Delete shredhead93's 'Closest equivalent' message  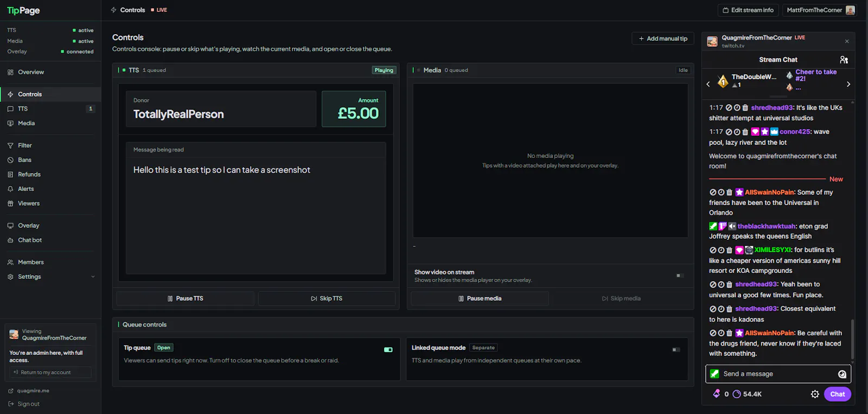click(x=729, y=309)
